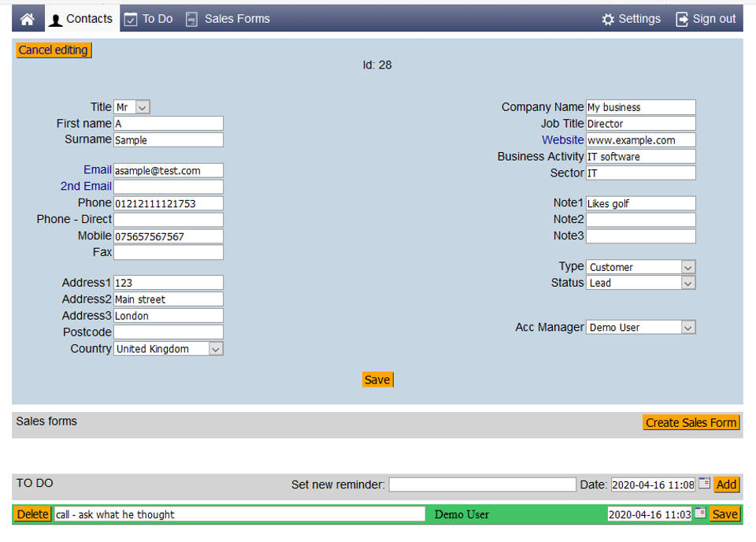Delete the call reminder
Screen dimensions: 756x542
(32, 514)
